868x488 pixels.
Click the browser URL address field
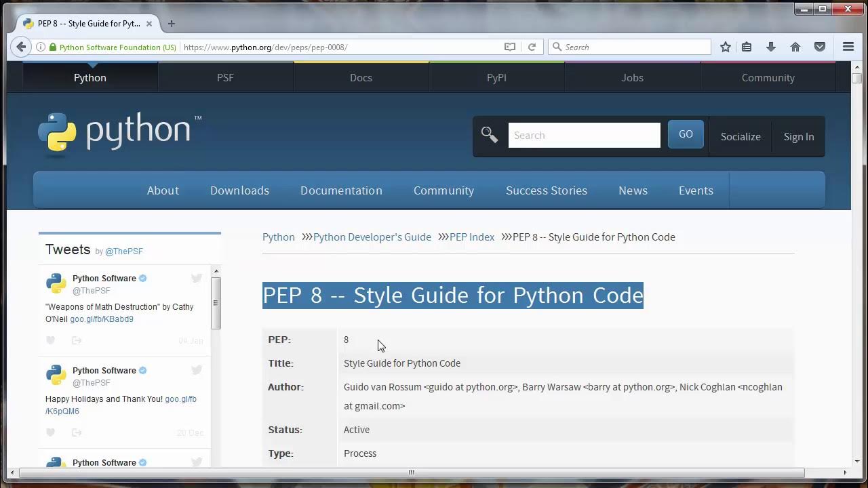click(x=340, y=47)
